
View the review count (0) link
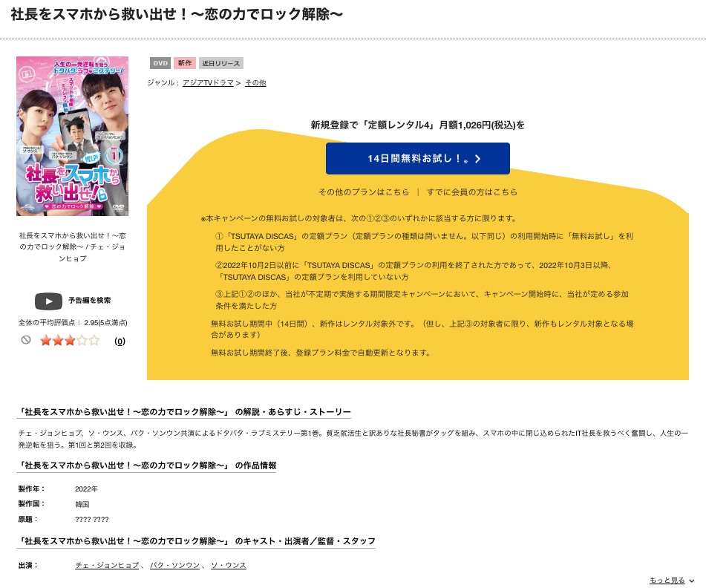[120, 342]
